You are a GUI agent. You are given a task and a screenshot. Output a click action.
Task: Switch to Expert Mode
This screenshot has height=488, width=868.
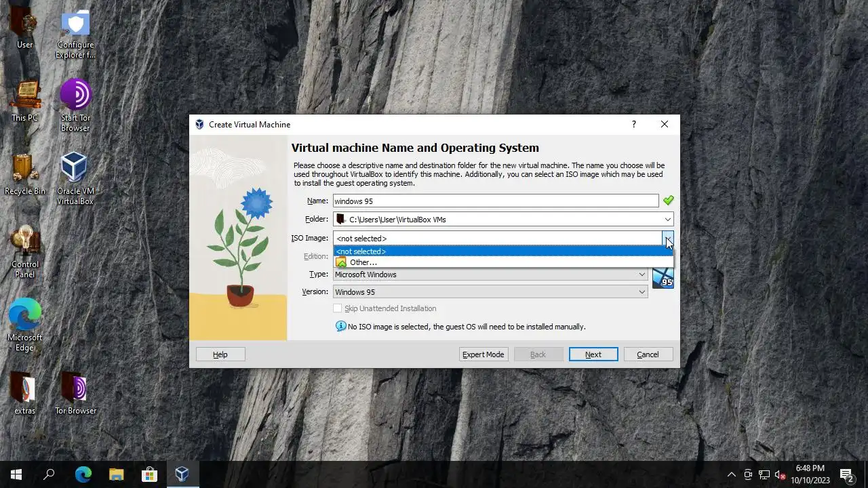pyautogui.click(x=484, y=354)
